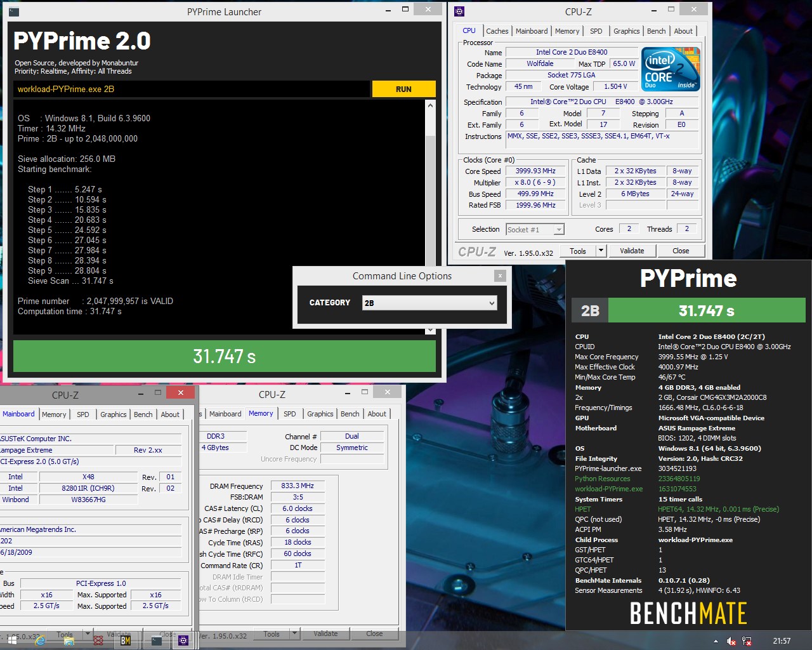The width and height of the screenshot is (812, 650).
Task: Click Close button in top-right CPU-Z window
Action: 681,251
